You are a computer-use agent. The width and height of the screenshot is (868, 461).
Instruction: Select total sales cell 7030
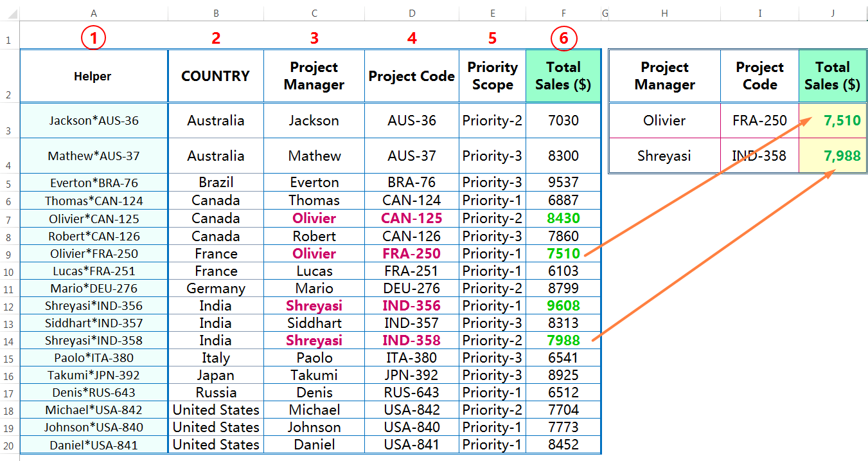(563, 120)
